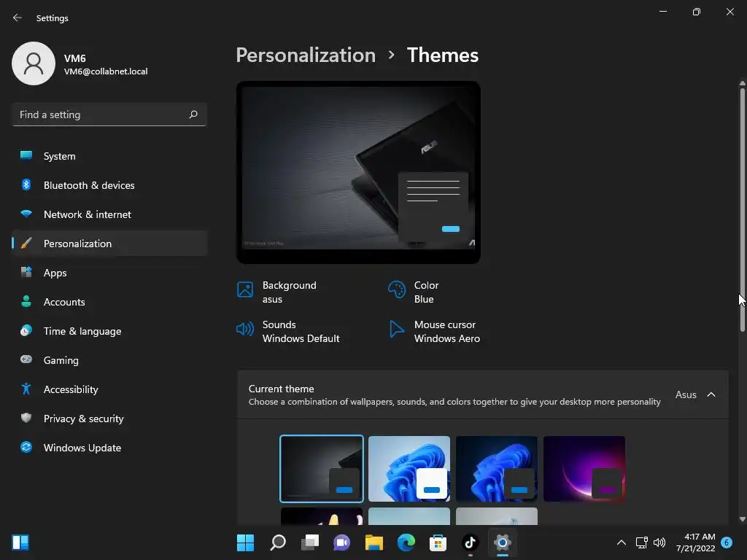
Task: Click the System monitor icon
Action: point(26,155)
